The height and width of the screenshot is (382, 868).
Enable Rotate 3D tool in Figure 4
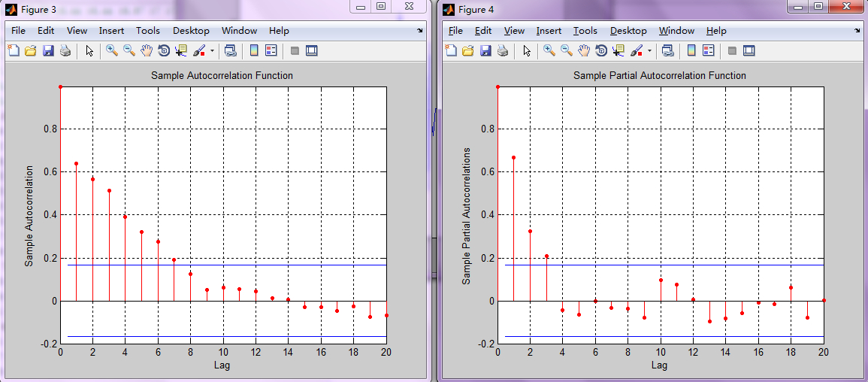[x=601, y=51]
